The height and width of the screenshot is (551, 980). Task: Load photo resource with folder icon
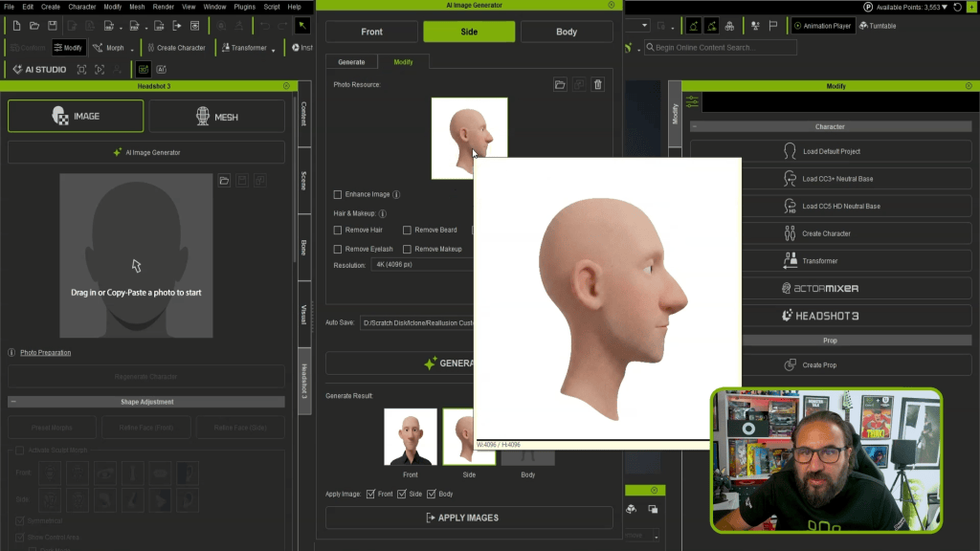[x=560, y=84]
